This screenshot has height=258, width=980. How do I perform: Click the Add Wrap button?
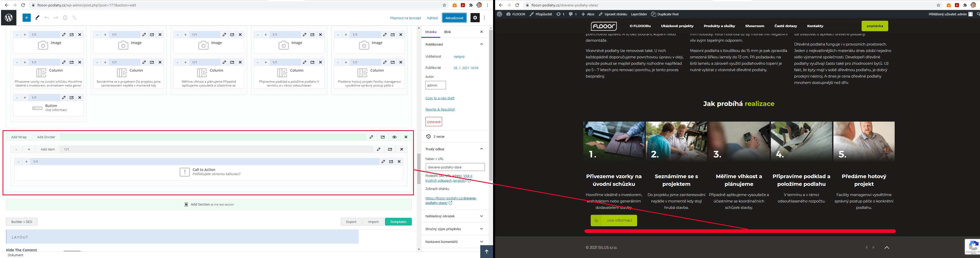click(19, 137)
